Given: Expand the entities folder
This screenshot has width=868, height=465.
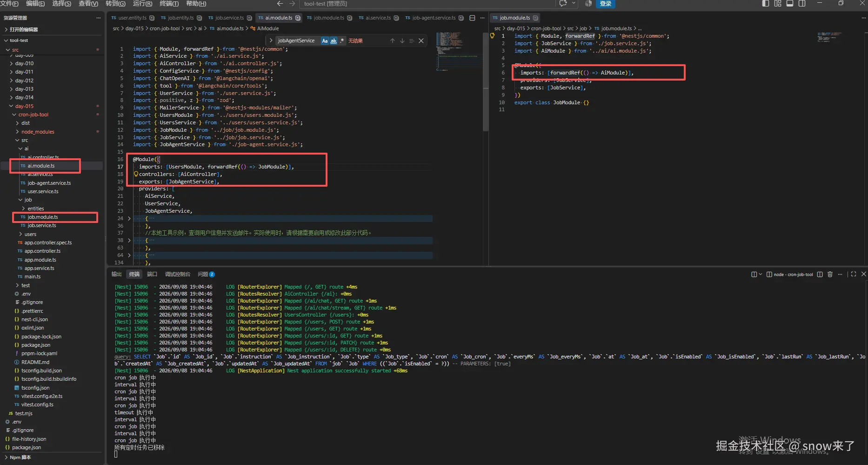Looking at the screenshot, I should click(x=35, y=209).
